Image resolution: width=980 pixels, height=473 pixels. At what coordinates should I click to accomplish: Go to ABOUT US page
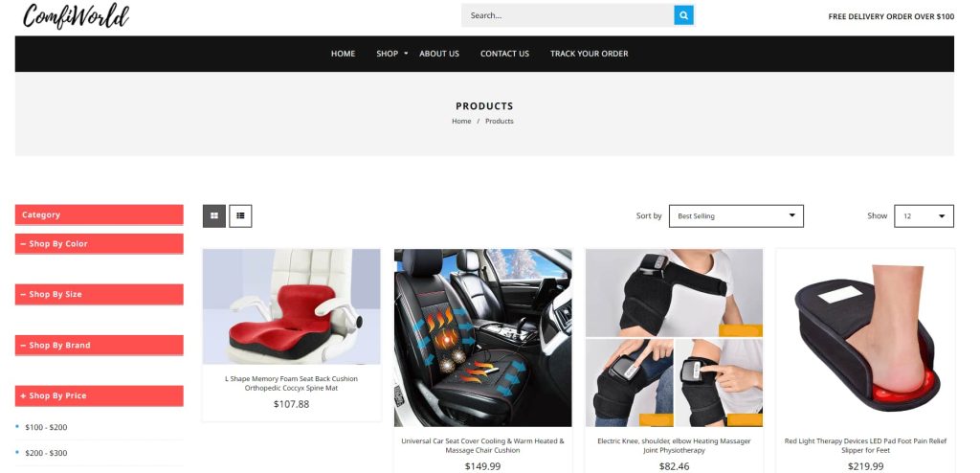(439, 54)
